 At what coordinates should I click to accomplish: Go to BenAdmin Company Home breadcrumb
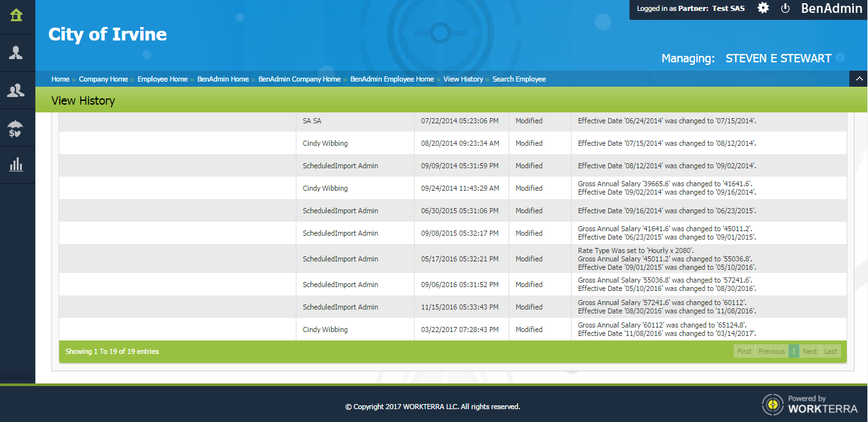pyautogui.click(x=300, y=79)
